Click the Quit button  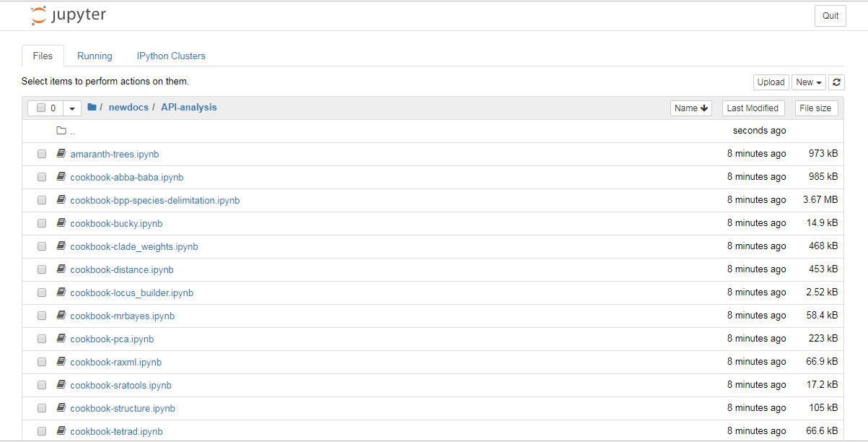point(830,16)
